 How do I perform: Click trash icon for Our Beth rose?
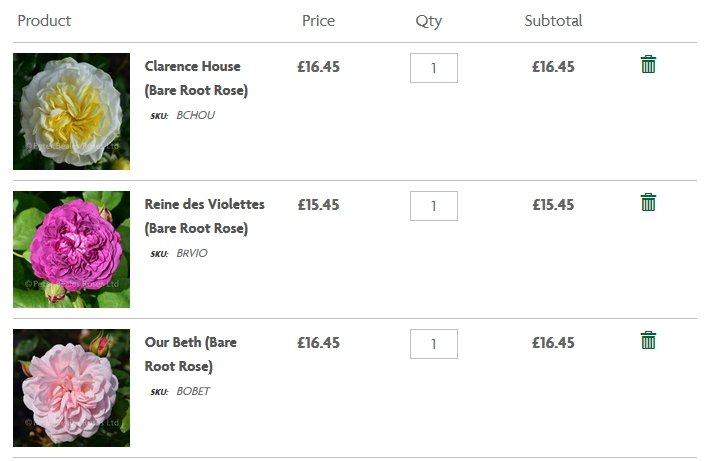[x=648, y=340]
